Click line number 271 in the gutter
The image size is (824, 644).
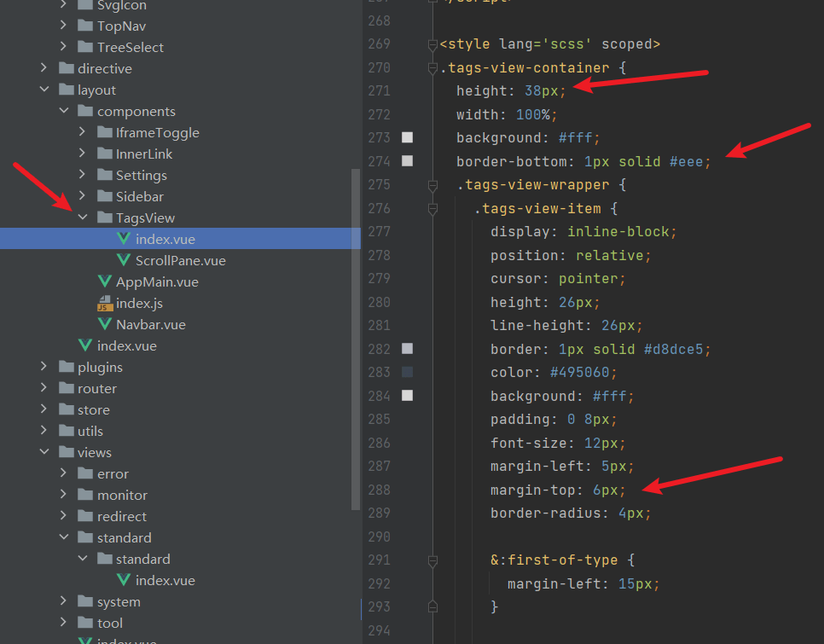[x=380, y=91]
